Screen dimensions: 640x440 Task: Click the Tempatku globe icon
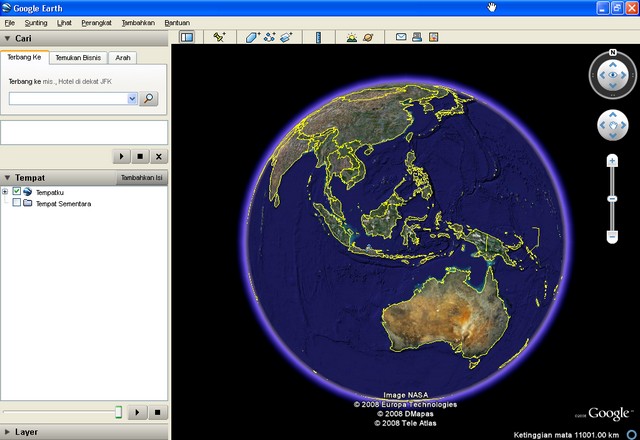pos(28,191)
